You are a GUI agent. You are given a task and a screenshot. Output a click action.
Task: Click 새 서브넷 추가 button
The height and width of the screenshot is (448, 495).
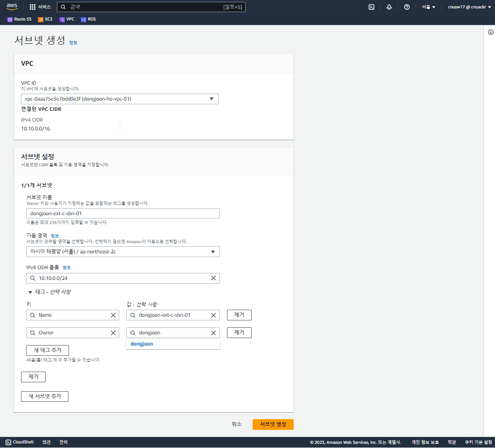click(44, 396)
